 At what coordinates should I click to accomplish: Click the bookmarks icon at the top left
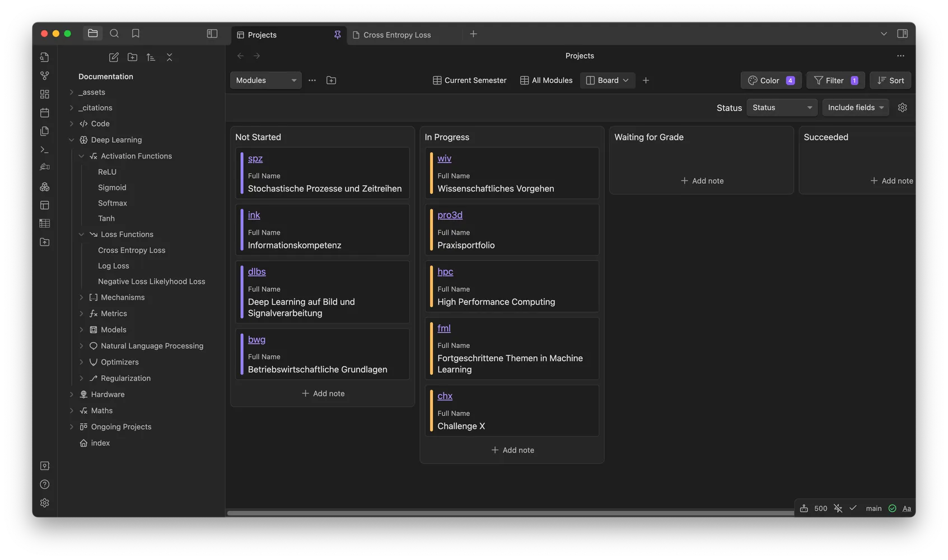[x=136, y=33]
